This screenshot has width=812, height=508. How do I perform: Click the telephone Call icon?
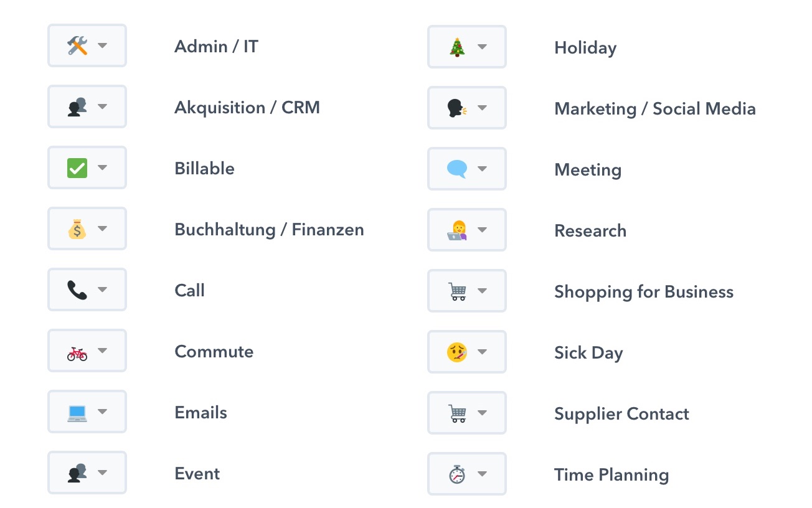77,289
